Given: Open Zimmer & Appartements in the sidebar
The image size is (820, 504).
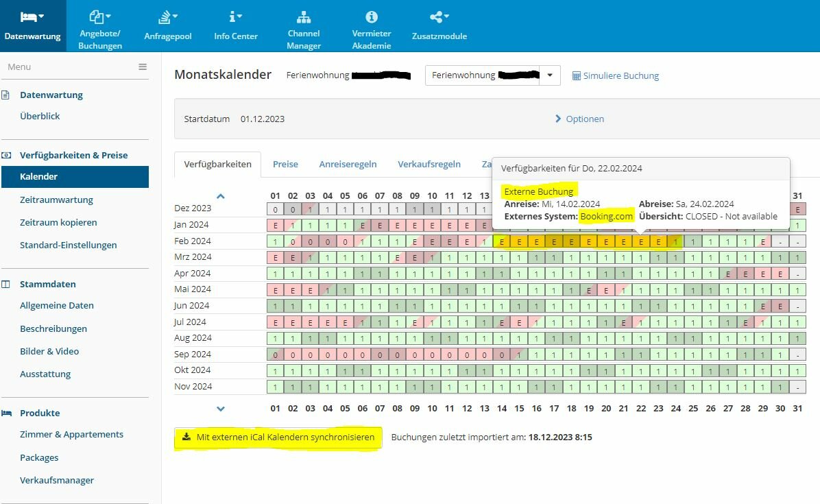Looking at the screenshot, I should (x=71, y=435).
